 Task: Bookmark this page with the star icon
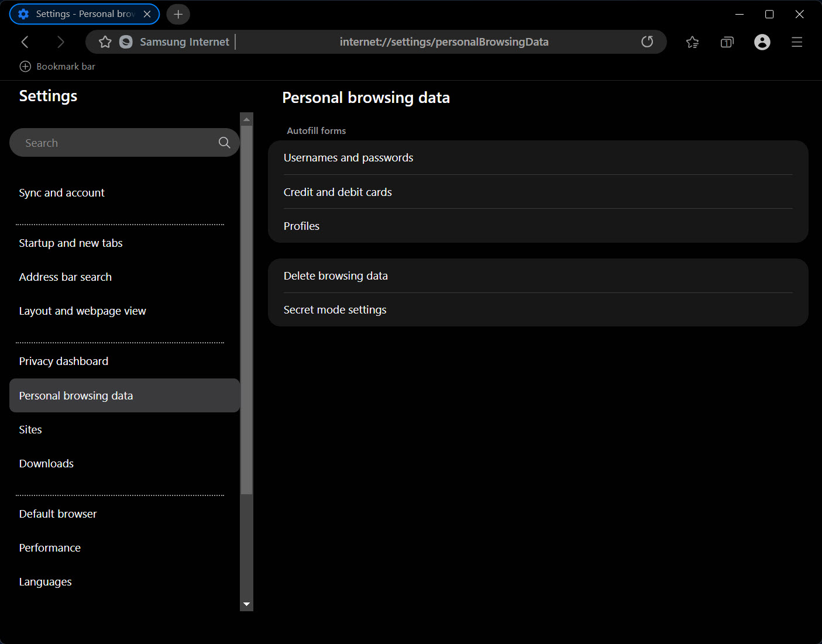coord(105,42)
